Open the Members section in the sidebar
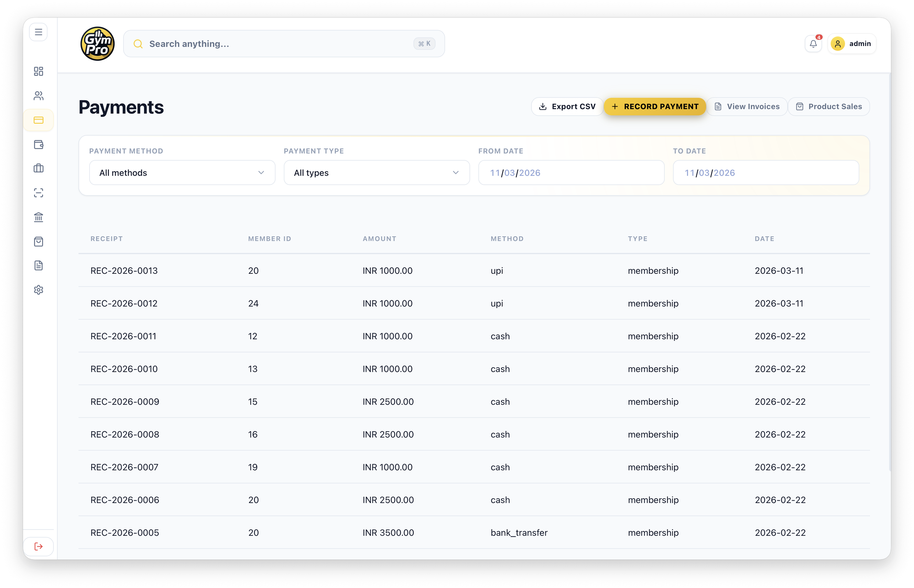Viewport: 914px width, 588px height. [x=38, y=96]
